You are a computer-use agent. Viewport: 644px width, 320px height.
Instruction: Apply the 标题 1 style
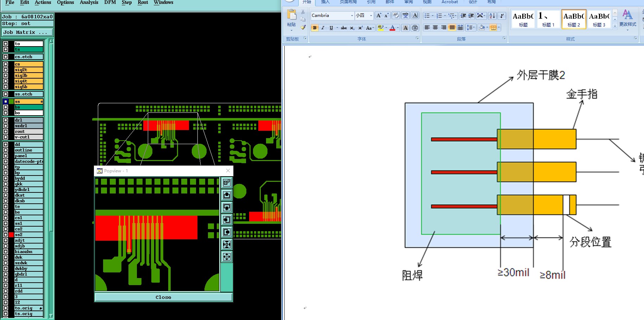click(x=548, y=19)
